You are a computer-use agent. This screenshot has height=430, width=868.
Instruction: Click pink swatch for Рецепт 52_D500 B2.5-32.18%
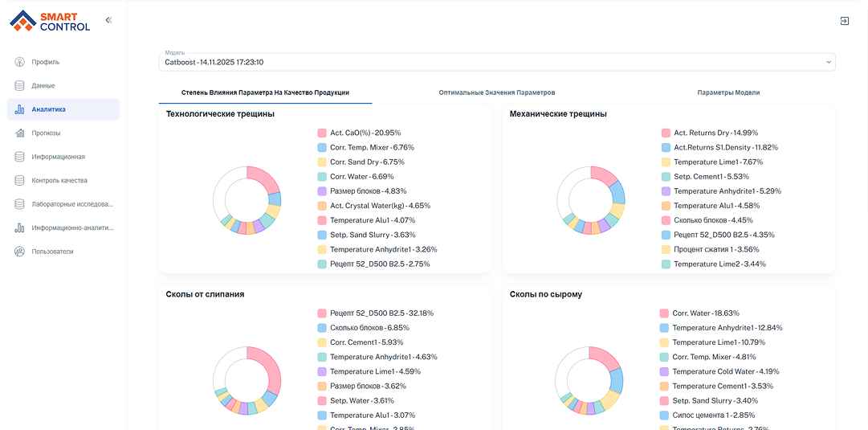pyautogui.click(x=322, y=313)
